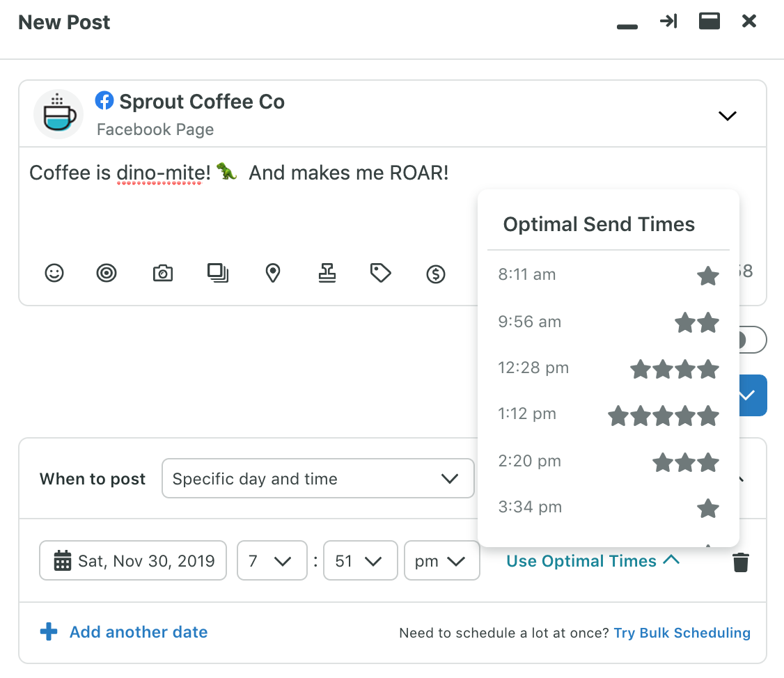The height and width of the screenshot is (678, 784).
Task: Open the emoji picker icon
Action: (54, 273)
